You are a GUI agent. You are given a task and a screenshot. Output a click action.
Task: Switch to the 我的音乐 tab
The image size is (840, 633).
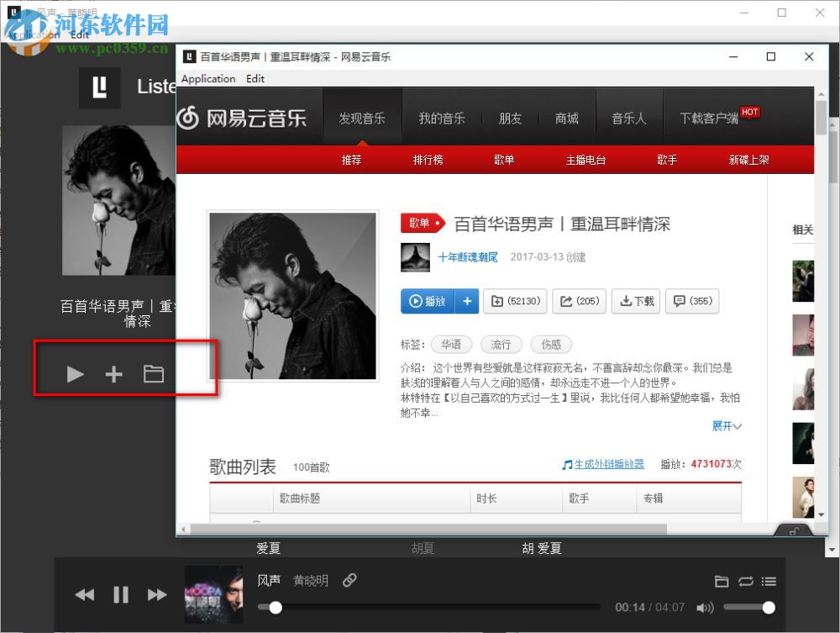[x=443, y=119]
